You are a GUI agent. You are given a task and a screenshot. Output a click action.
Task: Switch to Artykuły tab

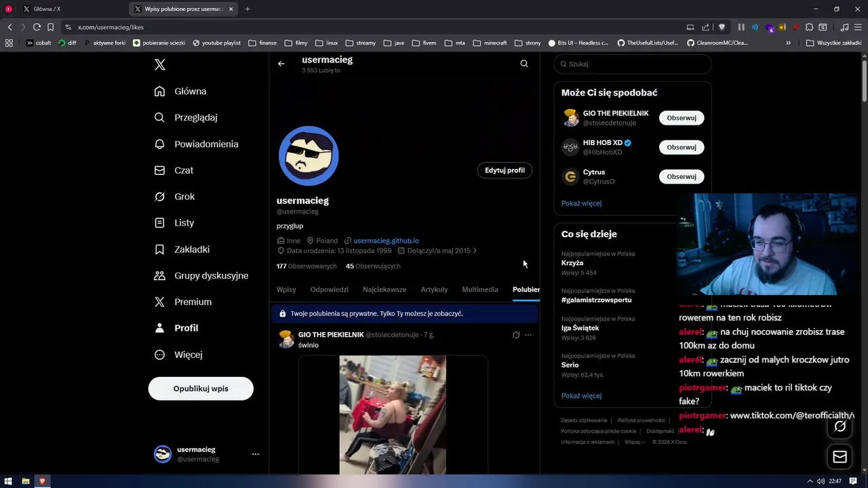(434, 289)
